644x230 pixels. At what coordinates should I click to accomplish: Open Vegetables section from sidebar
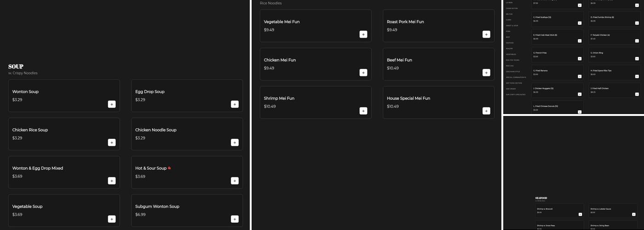(x=511, y=54)
